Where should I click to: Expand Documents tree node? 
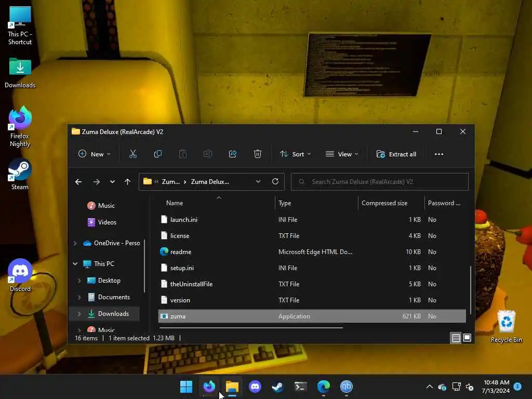pyautogui.click(x=79, y=297)
